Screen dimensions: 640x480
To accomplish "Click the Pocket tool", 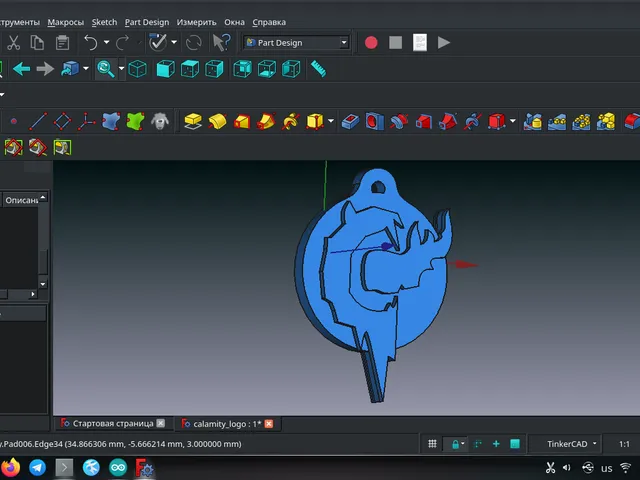I will (x=350, y=121).
